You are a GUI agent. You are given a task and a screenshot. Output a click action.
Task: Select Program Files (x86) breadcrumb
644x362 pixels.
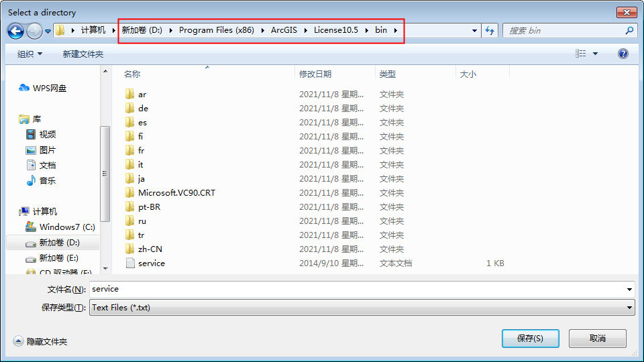(217, 30)
